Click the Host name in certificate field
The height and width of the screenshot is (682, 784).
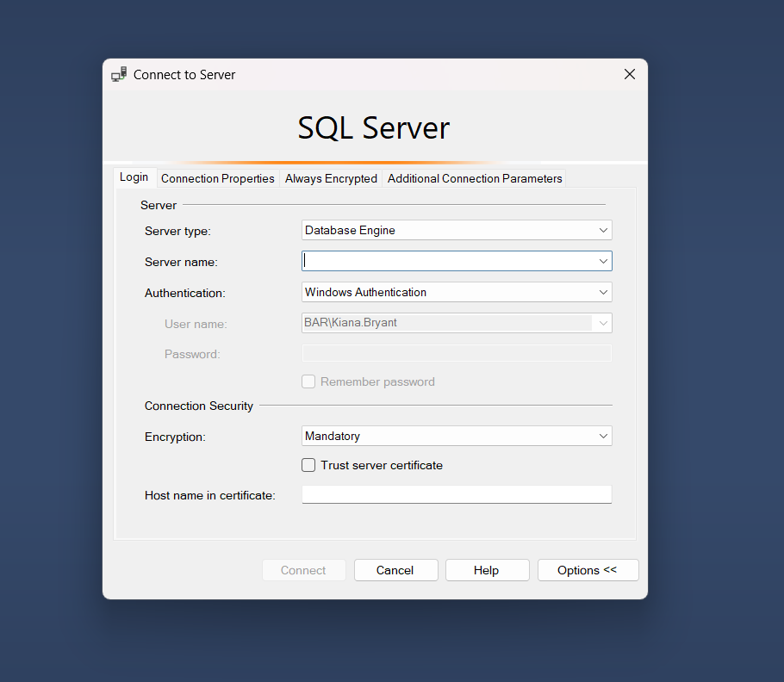click(x=457, y=494)
